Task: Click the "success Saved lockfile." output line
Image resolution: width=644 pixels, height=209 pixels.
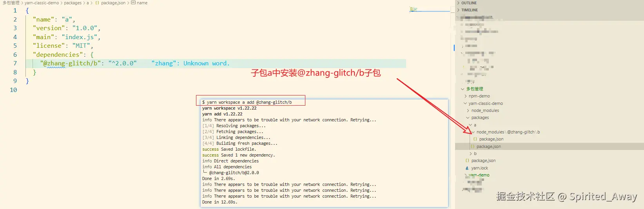Action: coord(229,149)
